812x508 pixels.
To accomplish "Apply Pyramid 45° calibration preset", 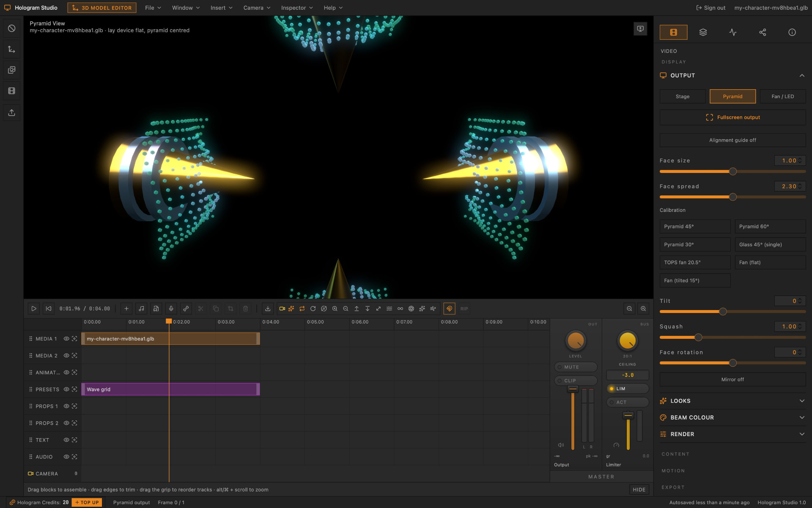I will pos(695,227).
